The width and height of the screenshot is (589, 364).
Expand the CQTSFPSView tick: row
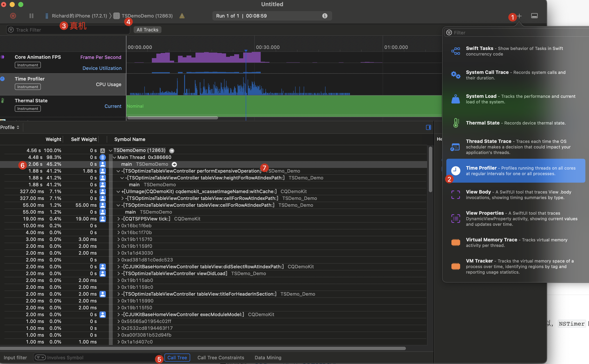pyautogui.click(x=118, y=219)
